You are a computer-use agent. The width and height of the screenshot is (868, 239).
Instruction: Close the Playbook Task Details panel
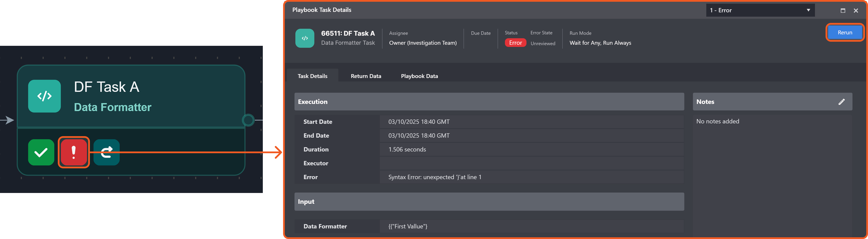(856, 10)
